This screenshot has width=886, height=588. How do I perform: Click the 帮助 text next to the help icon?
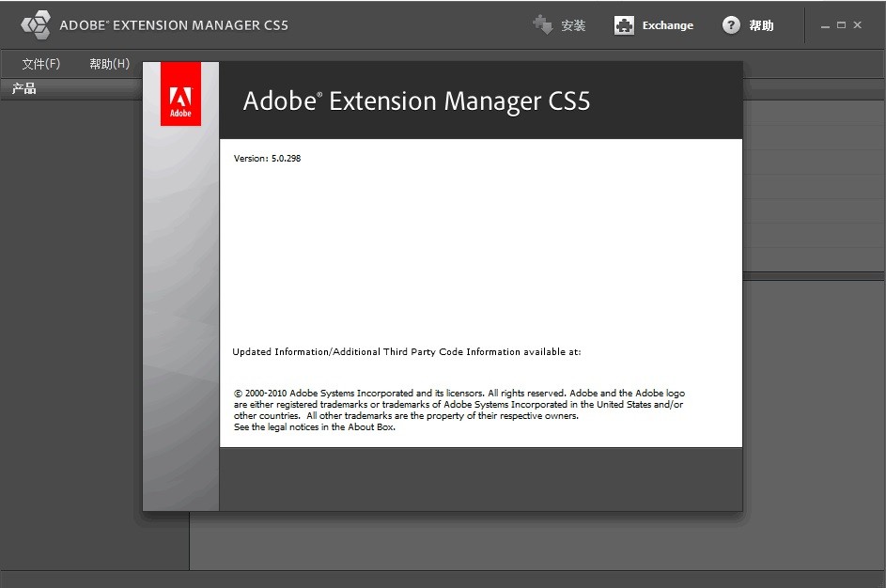pos(761,25)
